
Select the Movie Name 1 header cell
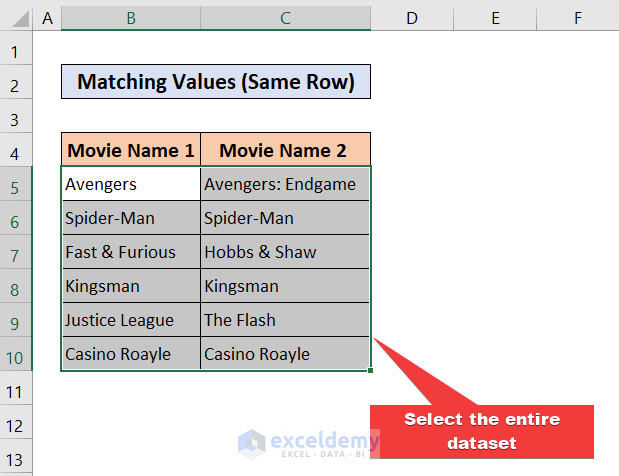click(130, 151)
